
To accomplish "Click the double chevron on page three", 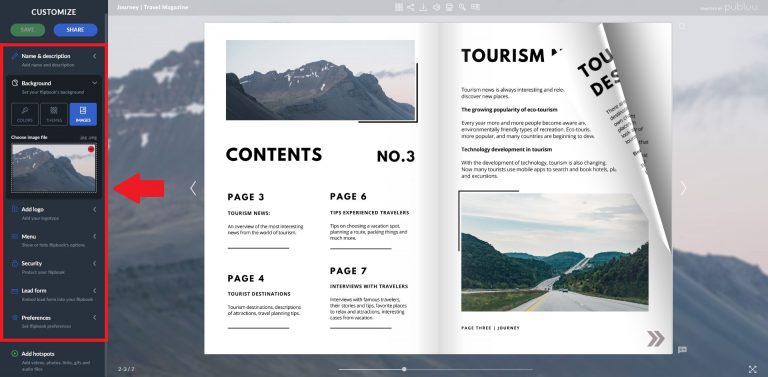I will 655,338.
